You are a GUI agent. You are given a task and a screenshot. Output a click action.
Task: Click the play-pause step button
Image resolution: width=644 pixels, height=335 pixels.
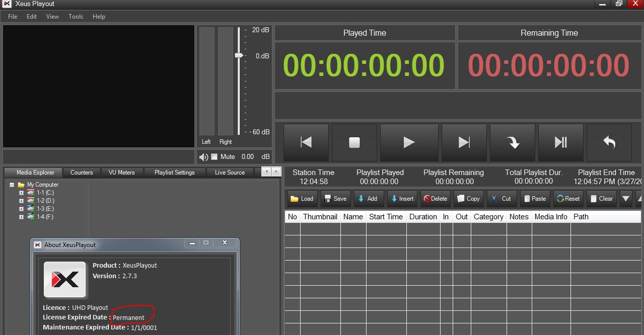coord(560,143)
